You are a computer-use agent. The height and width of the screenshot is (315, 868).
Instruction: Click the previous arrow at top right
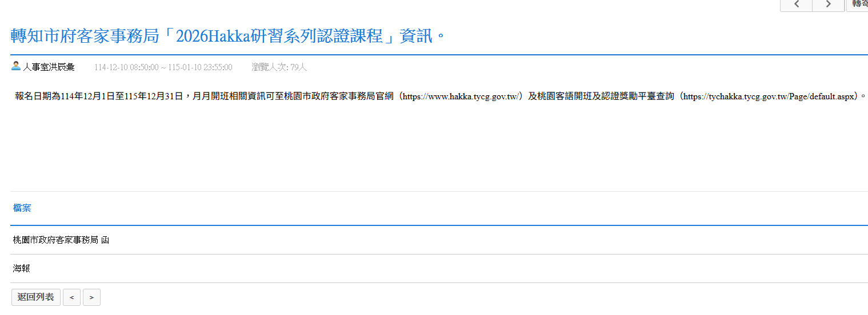(795, 5)
